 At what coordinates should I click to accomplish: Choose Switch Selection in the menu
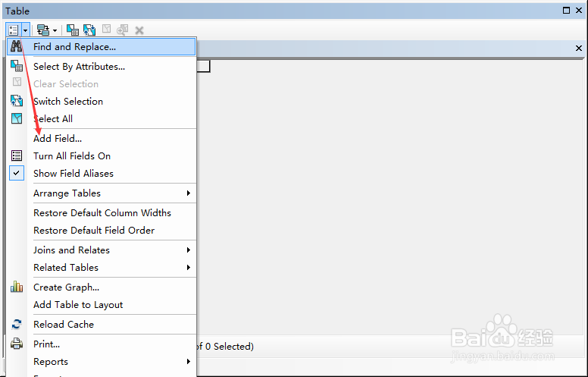tap(102, 102)
